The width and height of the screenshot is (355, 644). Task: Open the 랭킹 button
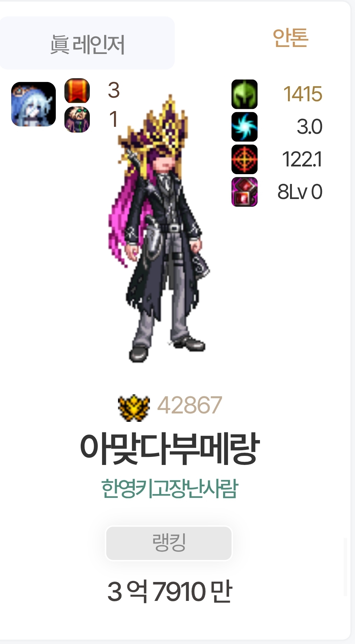tap(169, 543)
